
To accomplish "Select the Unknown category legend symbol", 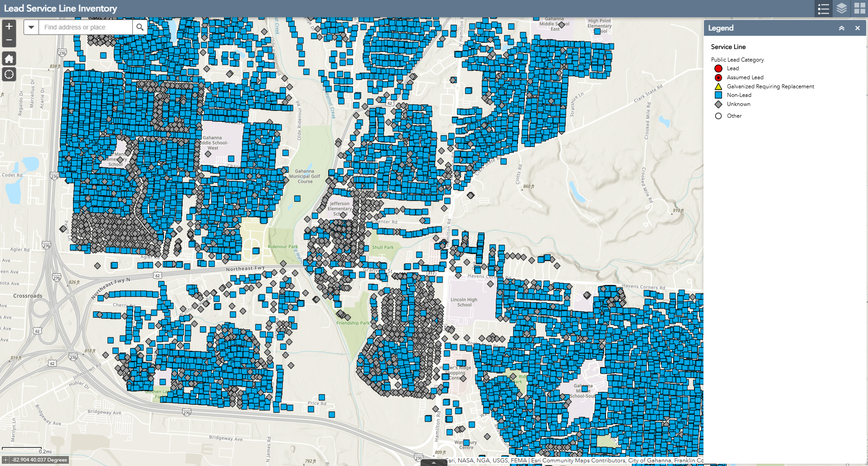I will pos(718,104).
